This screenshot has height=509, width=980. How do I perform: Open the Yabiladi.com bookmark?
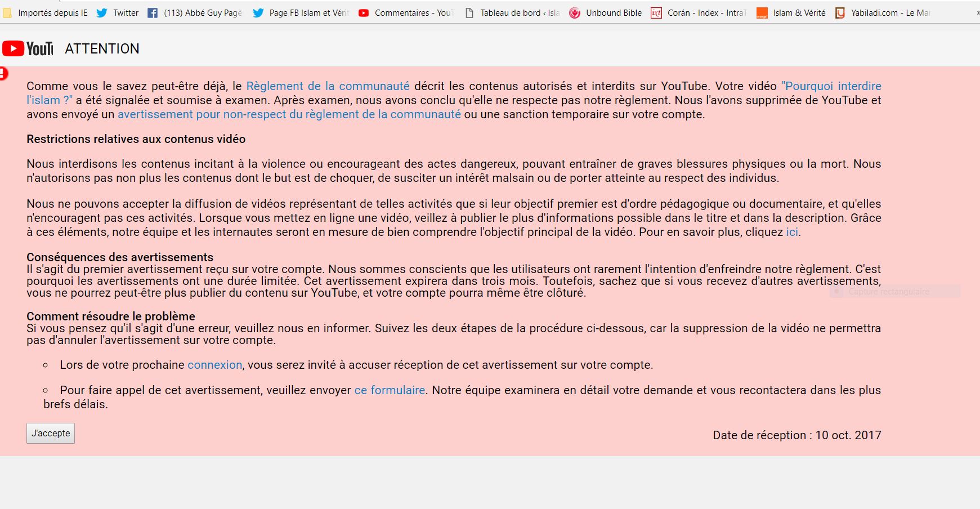tap(883, 12)
